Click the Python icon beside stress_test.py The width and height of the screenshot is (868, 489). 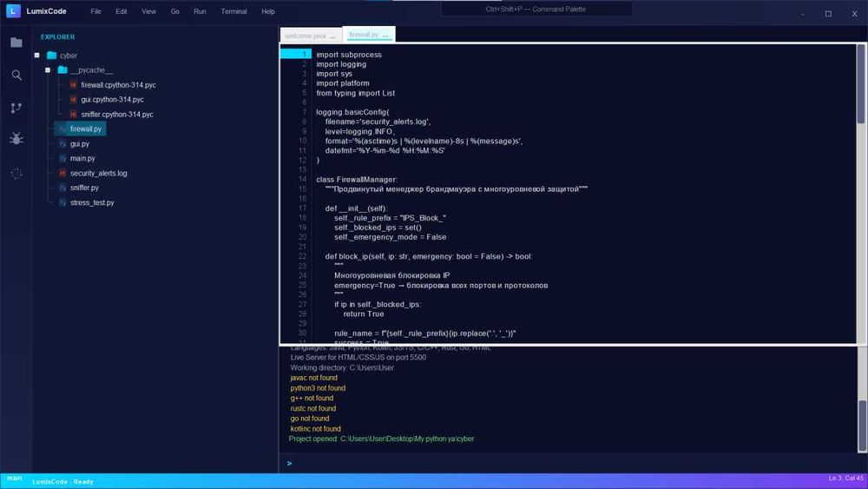click(x=62, y=202)
